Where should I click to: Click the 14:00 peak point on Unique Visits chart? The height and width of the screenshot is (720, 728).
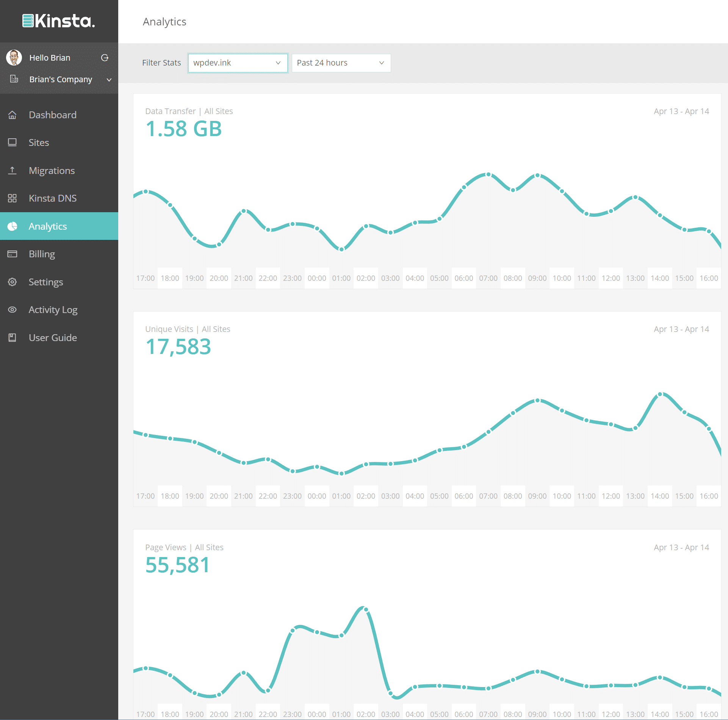660,394
